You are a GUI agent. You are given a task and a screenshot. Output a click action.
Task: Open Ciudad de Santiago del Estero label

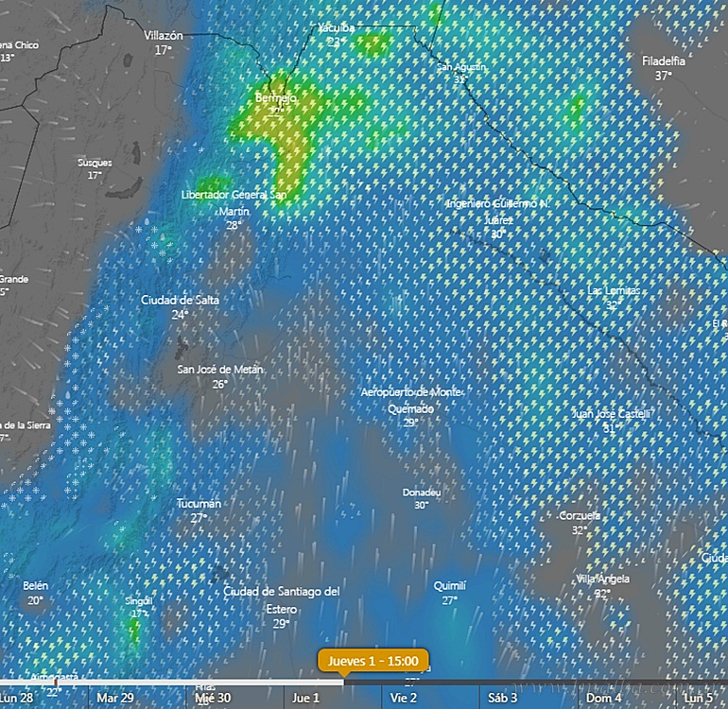click(281, 592)
